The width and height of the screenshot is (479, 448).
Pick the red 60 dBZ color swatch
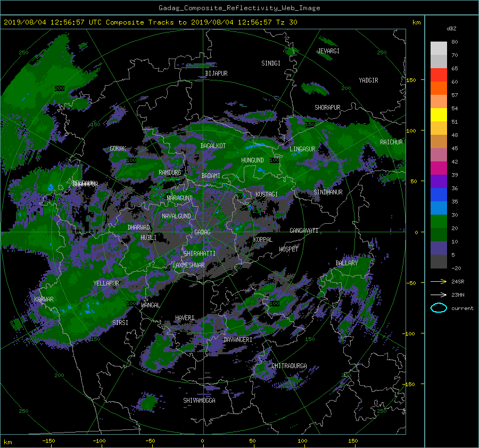point(439,75)
